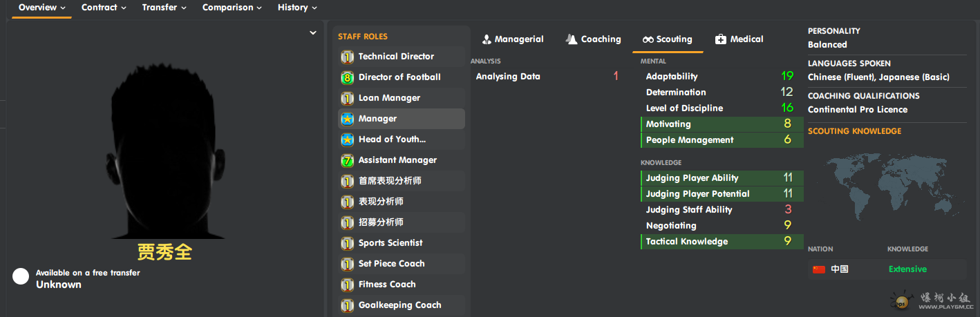Select the Scouting tab

click(667, 39)
